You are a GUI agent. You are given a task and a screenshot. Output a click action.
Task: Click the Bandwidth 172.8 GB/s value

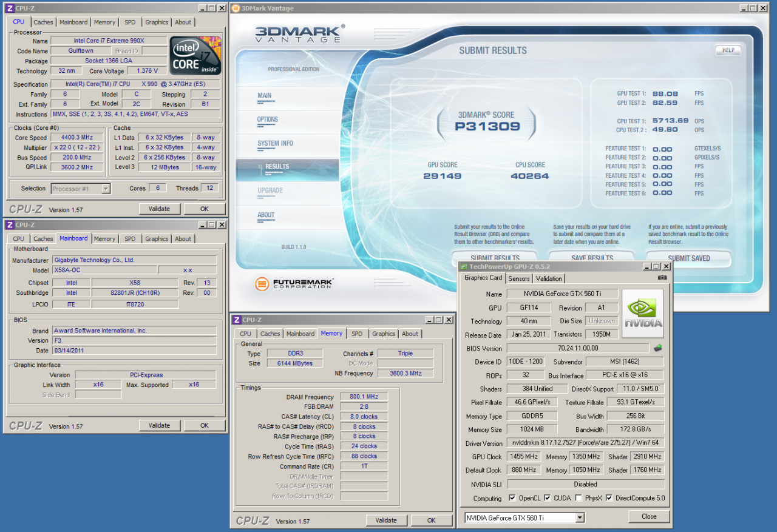pos(636,429)
